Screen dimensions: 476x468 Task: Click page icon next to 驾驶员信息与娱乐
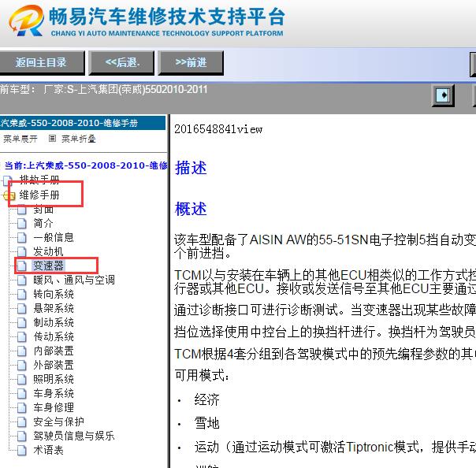[21, 436]
